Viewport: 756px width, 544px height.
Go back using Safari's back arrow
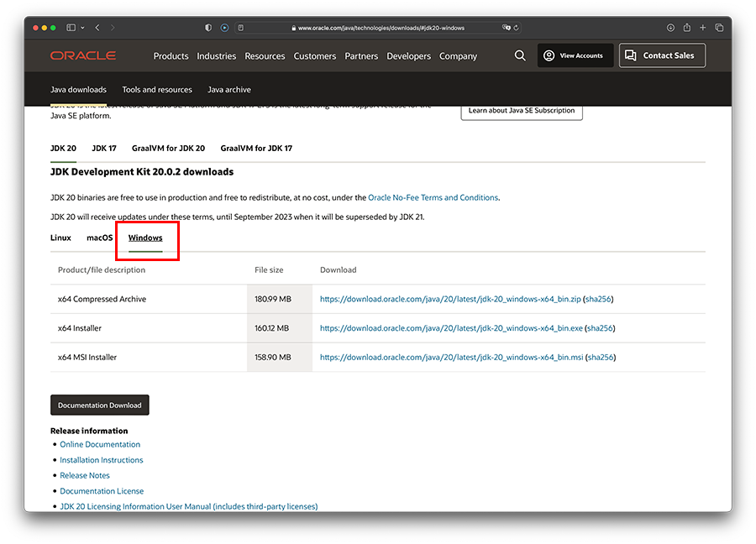[97, 28]
